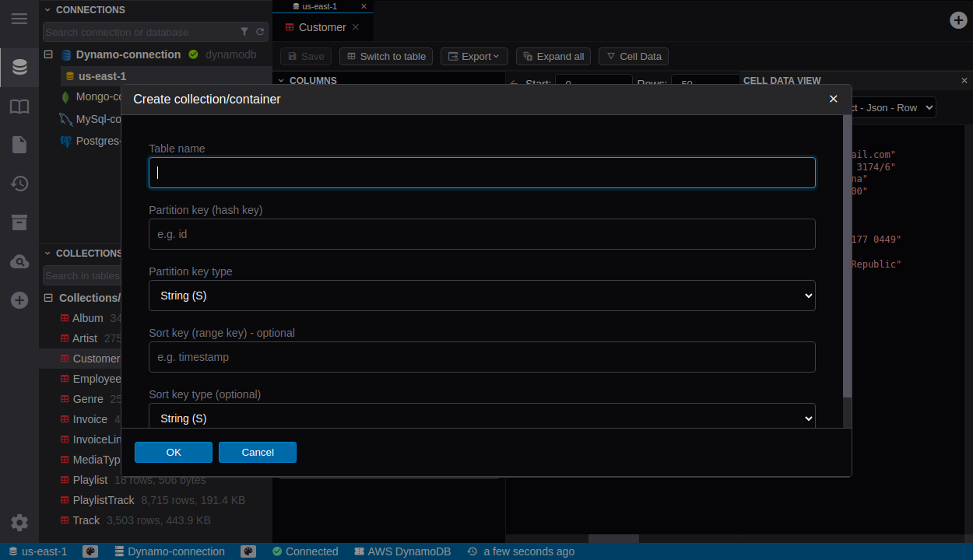Viewport: 973px width, 560px height.
Task: Click the dialog vertical scrollbar
Action: (x=847, y=257)
